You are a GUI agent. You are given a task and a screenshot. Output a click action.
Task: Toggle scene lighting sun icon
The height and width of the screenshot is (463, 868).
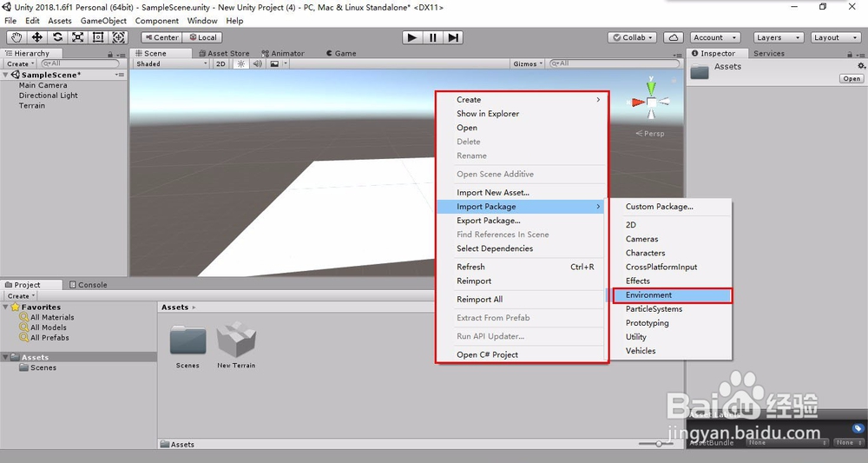click(x=240, y=63)
